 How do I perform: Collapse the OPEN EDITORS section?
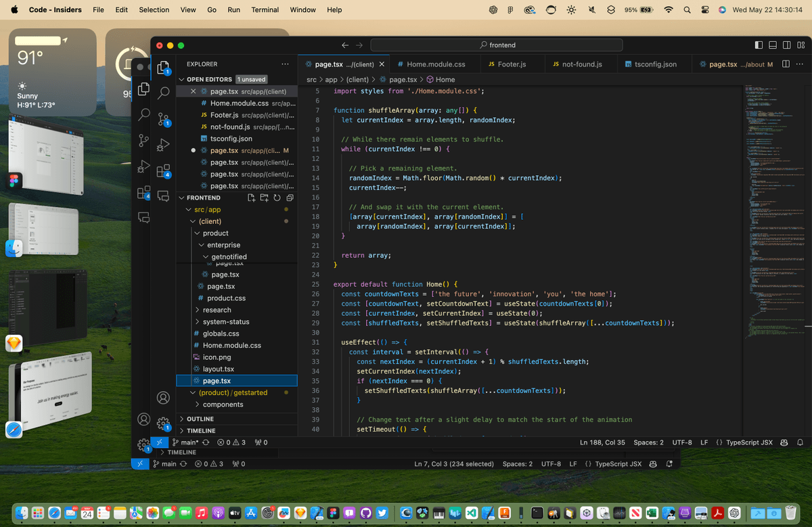click(181, 79)
